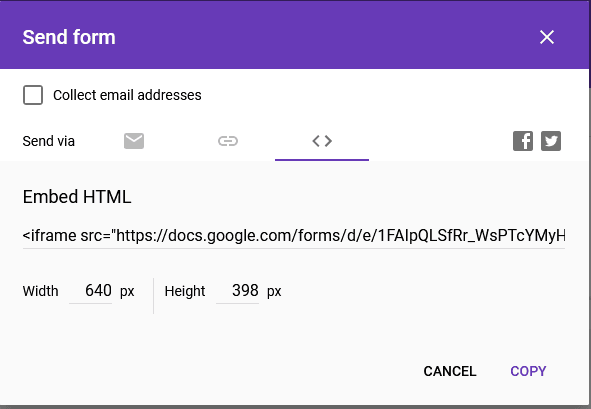Click the px unit after the Width field
This screenshot has height=409, width=591.
coord(127,292)
